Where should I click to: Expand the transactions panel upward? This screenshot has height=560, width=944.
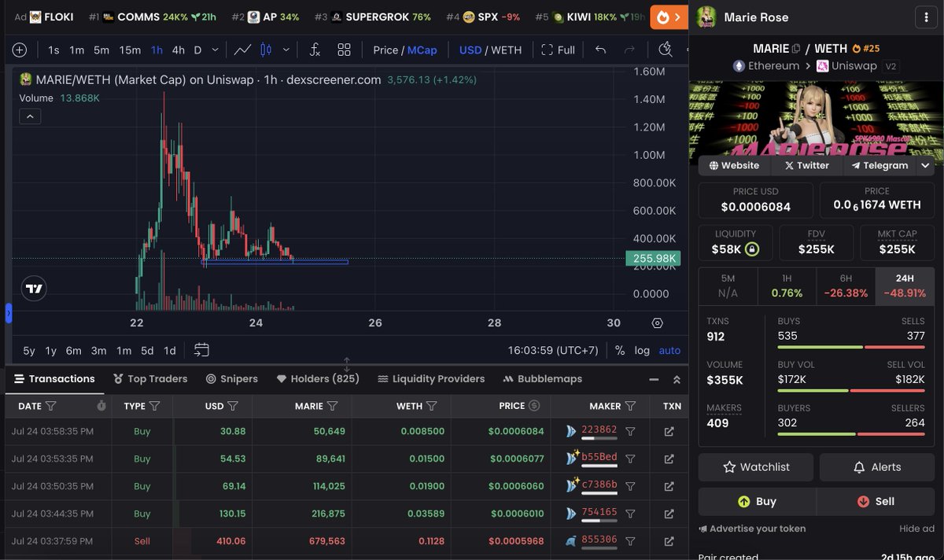click(677, 379)
